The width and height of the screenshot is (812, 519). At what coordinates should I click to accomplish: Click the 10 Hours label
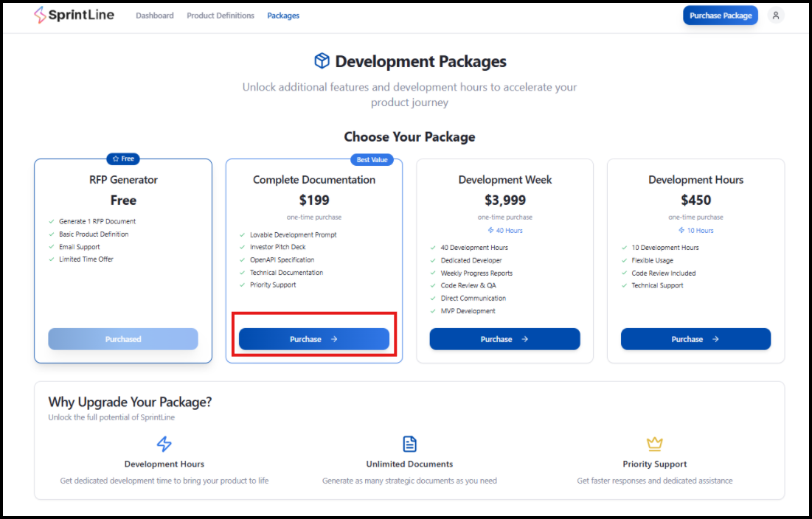[x=700, y=230]
